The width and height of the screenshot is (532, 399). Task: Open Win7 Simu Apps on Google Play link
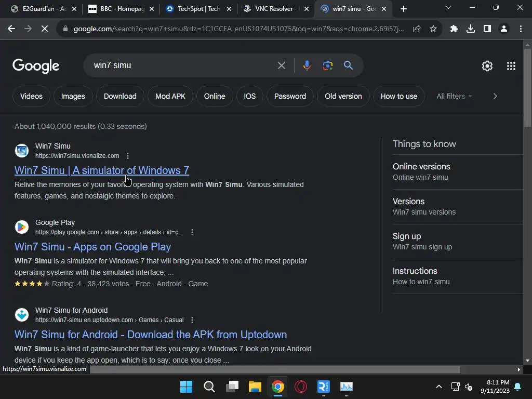(92, 247)
